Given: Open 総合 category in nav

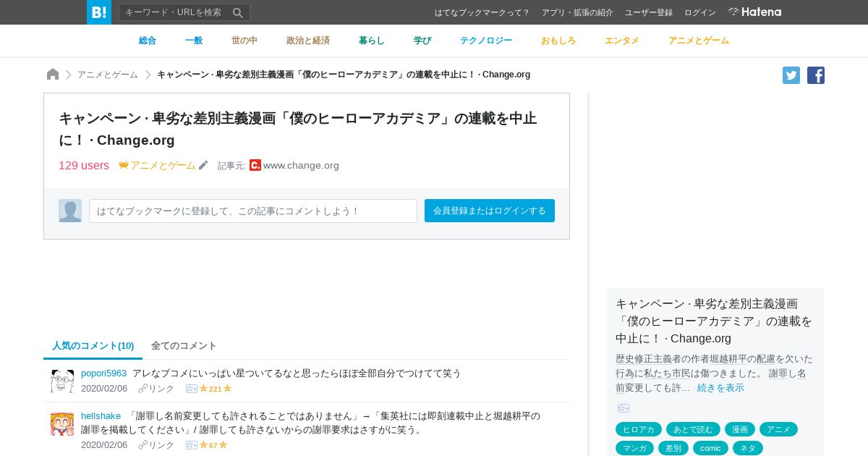Looking at the screenshot, I should point(148,41).
